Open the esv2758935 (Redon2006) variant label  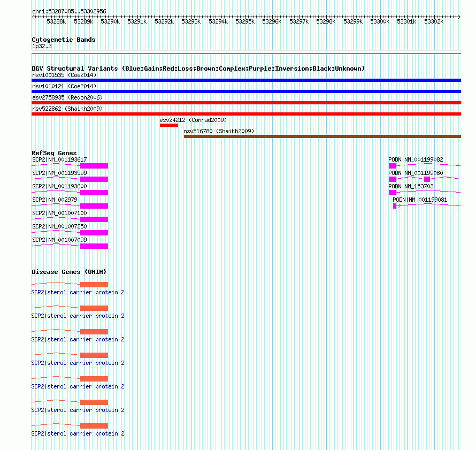67,97
